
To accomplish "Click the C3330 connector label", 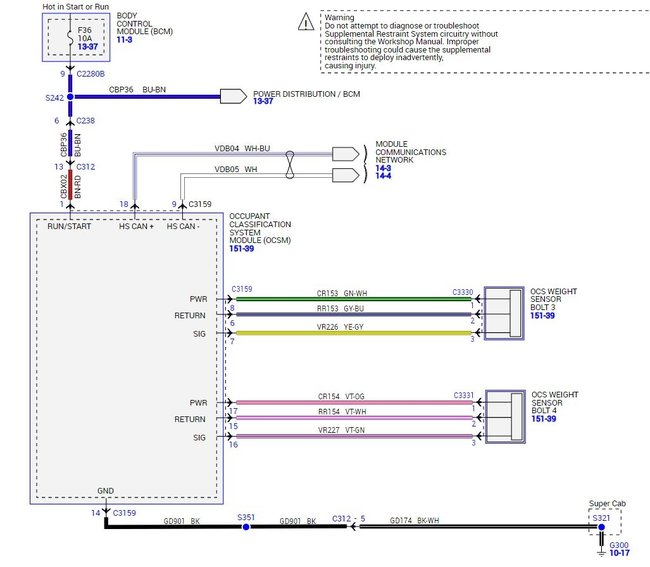I will click(x=463, y=292).
